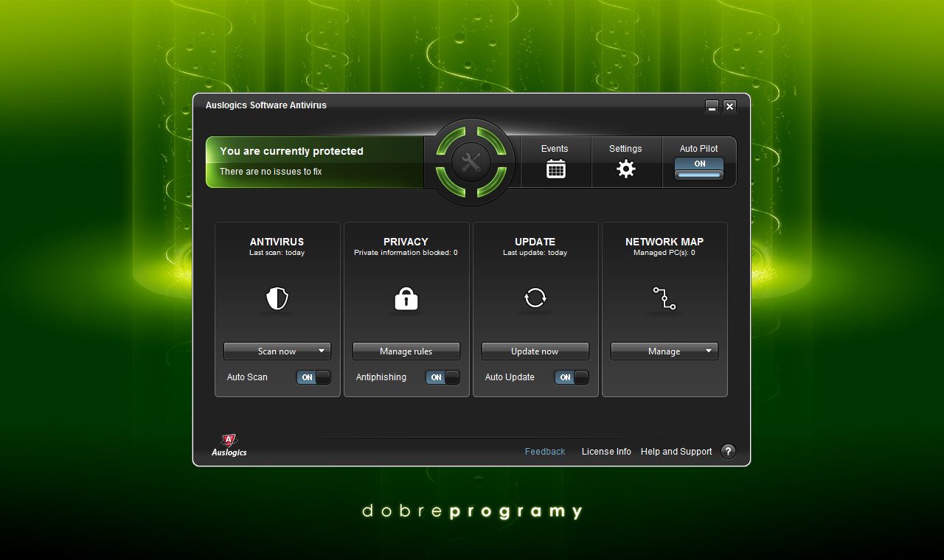Expand the Manage dropdown arrow
Screen dimensions: 944x560
[x=709, y=351]
